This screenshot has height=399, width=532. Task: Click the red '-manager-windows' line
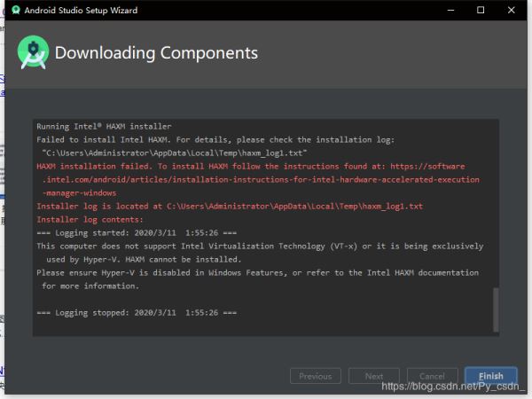pos(80,192)
